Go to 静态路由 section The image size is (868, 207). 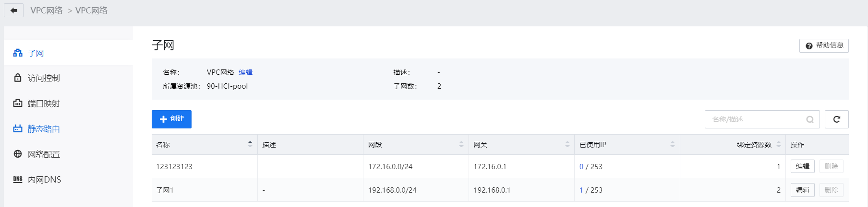click(68, 128)
